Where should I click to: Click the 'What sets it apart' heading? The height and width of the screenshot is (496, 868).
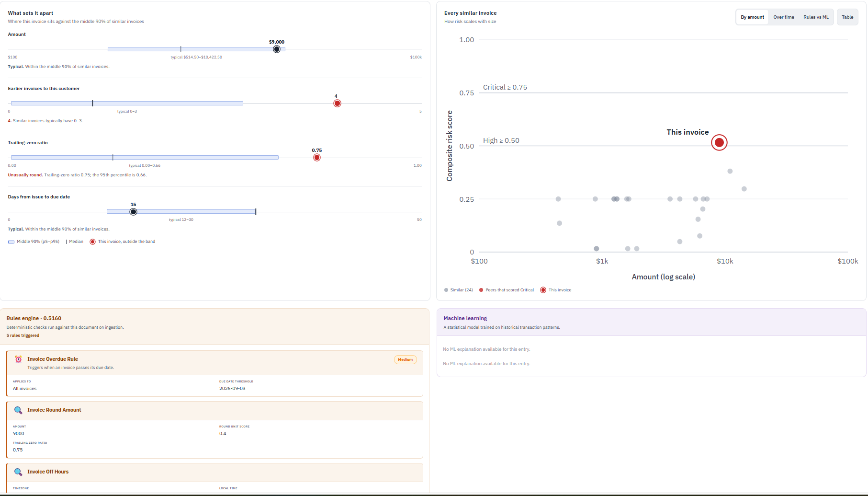[31, 13]
